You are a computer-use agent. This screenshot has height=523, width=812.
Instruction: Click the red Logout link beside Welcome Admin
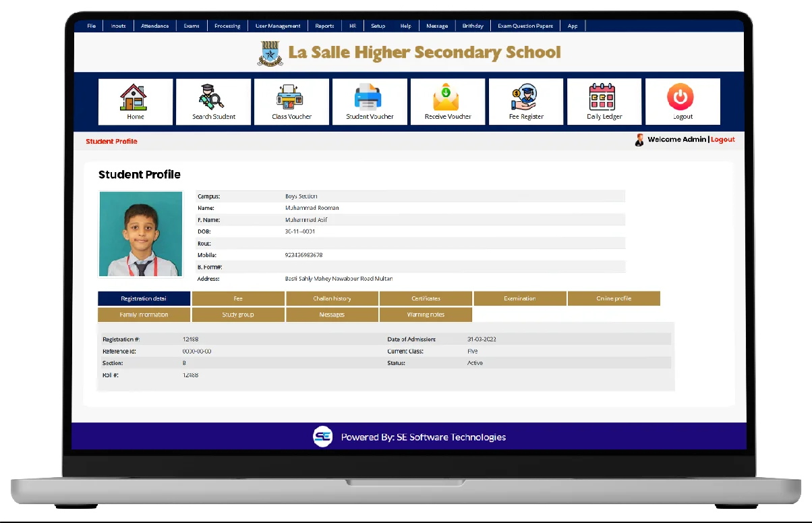(722, 140)
